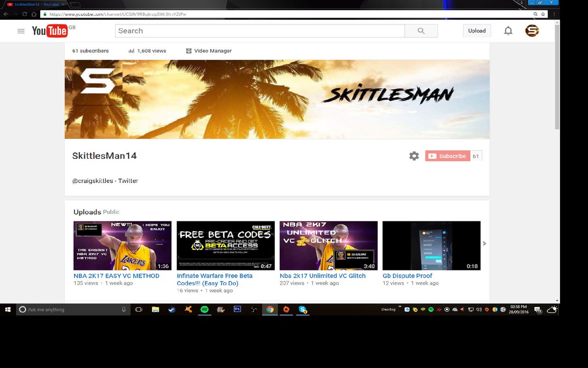This screenshot has width=588, height=368.
Task: Go to the YouTube home logo
Action: tap(49, 31)
